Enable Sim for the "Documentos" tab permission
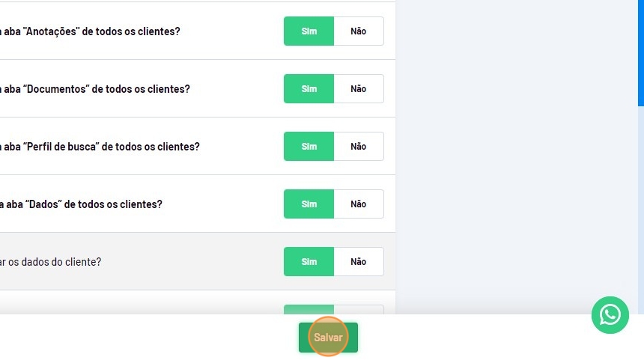This screenshot has height=360, width=644. pos(309,89)
